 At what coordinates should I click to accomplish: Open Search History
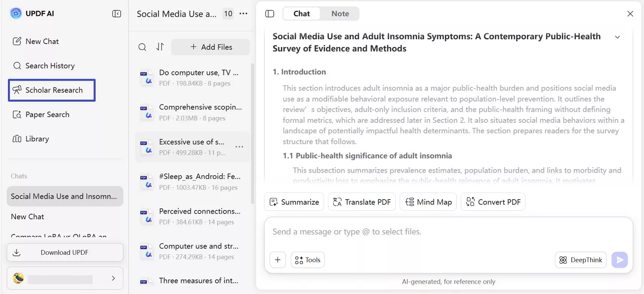point(49,65)
